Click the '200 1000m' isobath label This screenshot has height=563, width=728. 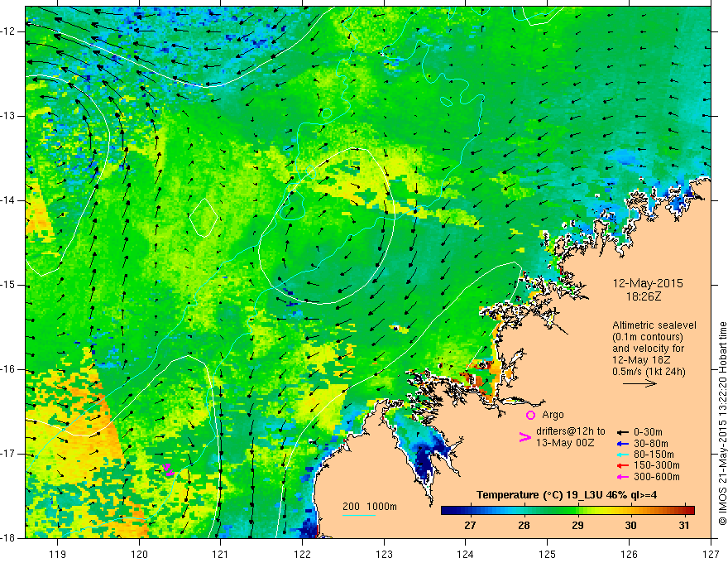click(370, 507)
